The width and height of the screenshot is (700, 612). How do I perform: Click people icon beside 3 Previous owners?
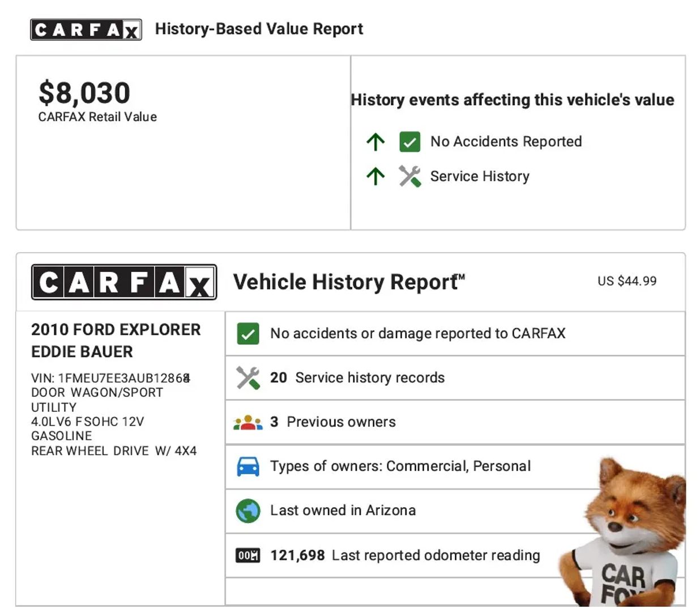coord(248,422)
